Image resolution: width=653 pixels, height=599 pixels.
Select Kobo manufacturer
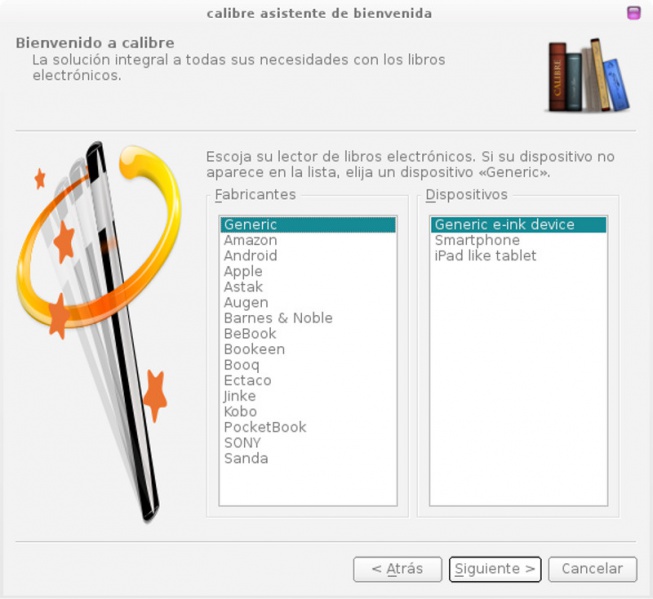[x=308, y=412]
